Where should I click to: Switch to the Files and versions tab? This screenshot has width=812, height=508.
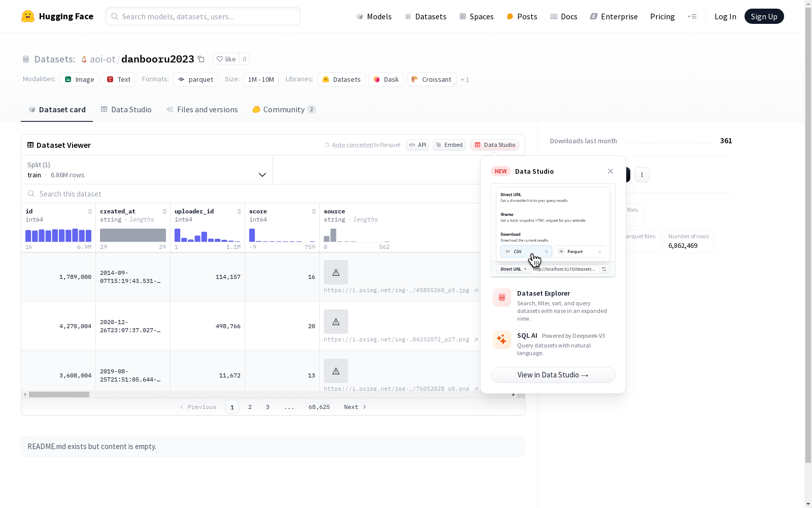tap(202, 110)
